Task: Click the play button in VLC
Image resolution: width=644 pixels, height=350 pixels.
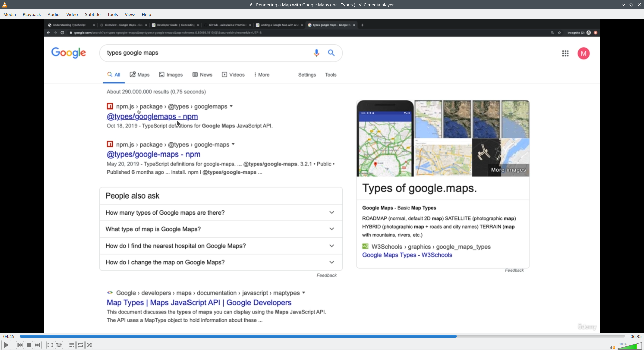Action: tap(6, 345)
